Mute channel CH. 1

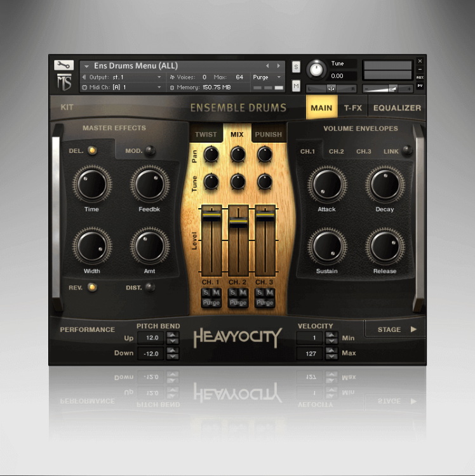coord(217,293)
